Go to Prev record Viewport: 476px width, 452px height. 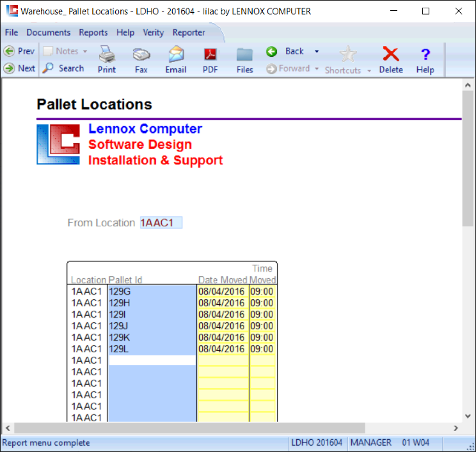click(9, 51)
